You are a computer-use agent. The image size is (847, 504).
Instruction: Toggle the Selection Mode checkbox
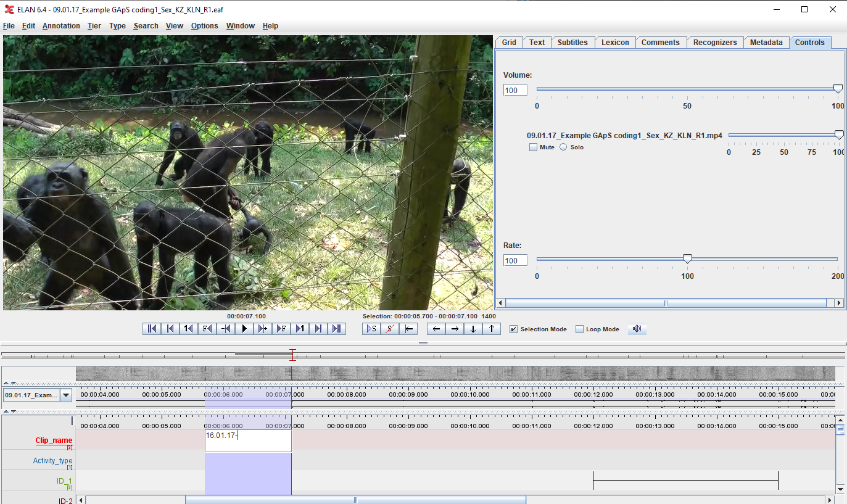(513, 329)
